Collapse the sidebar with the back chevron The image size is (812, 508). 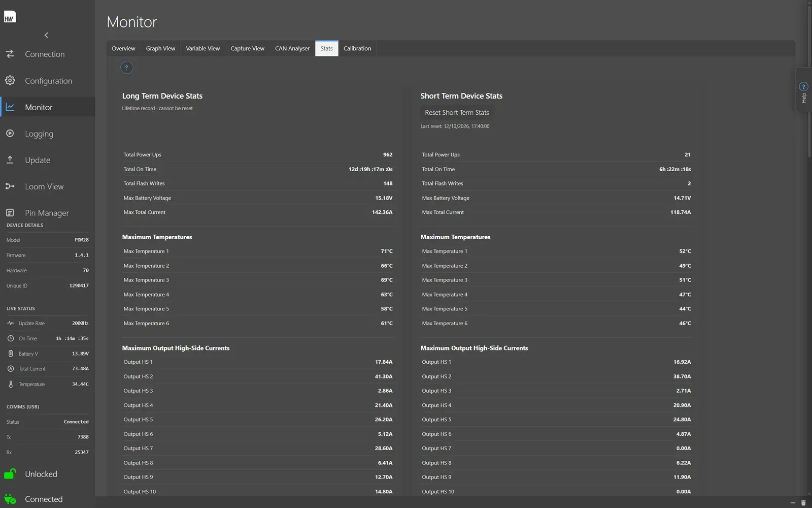coord(46,35)
